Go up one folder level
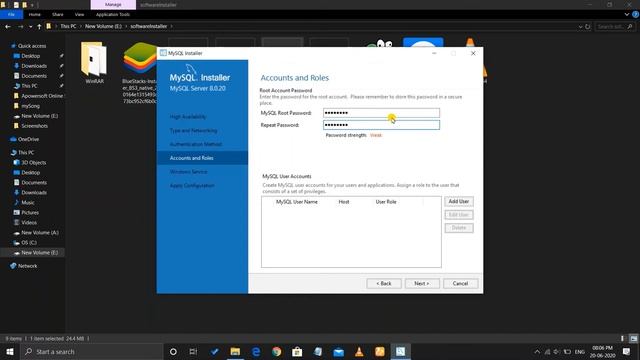 click(x=39, y=27)
